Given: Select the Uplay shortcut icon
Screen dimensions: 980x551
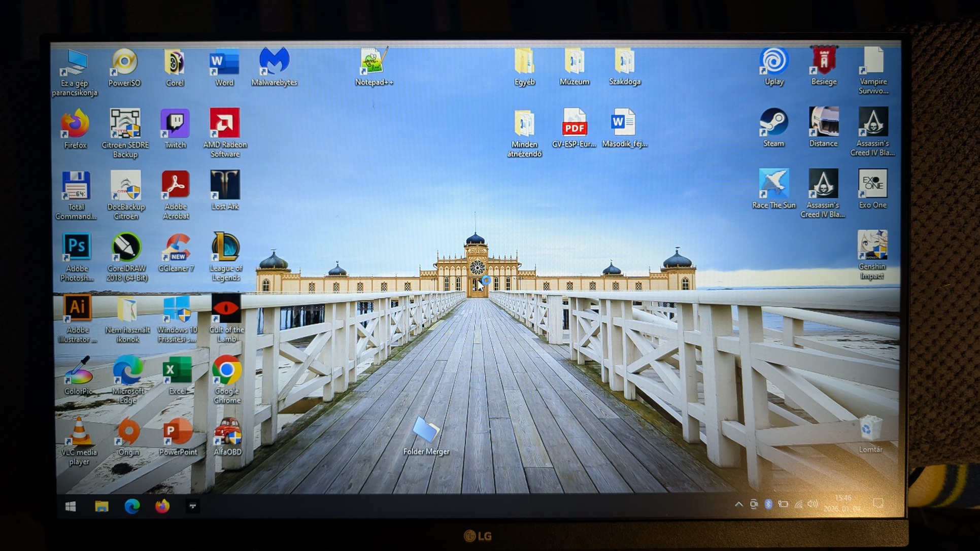Looking at the screenshot, I should pyautogui.click(x=774, y=62).
